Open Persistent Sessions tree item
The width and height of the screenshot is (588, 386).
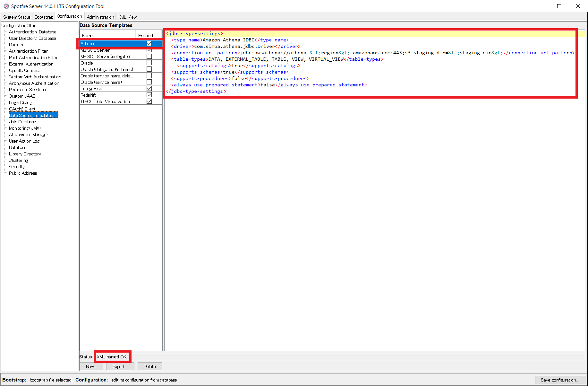(x=27, y=90)
